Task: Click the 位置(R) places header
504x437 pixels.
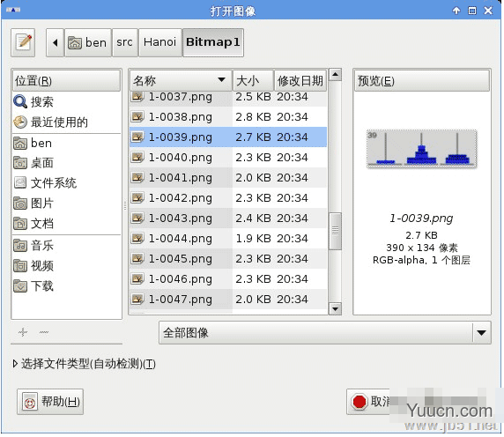Action: click(x=67, y=81)
